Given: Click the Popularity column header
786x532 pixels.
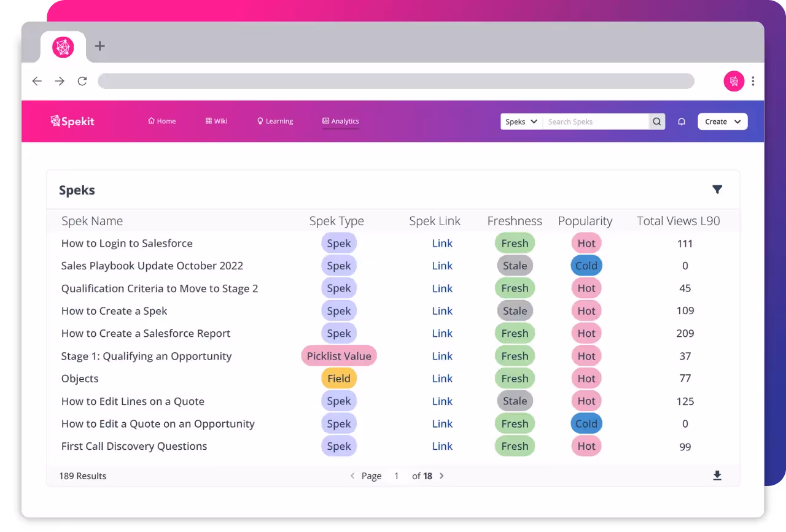Looking at the screenshot, I should click(x=585, y=221).
